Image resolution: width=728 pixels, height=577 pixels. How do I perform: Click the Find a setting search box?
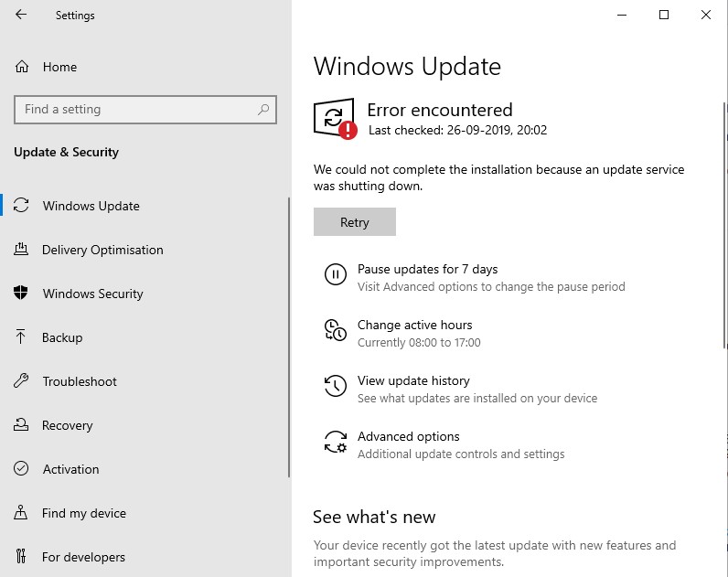[145, 110]
